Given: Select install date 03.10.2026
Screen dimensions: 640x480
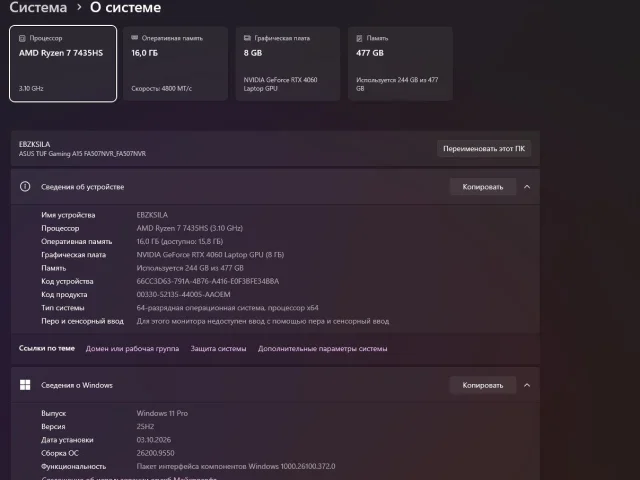Looking at the screenshot, I should pos(153,440).
